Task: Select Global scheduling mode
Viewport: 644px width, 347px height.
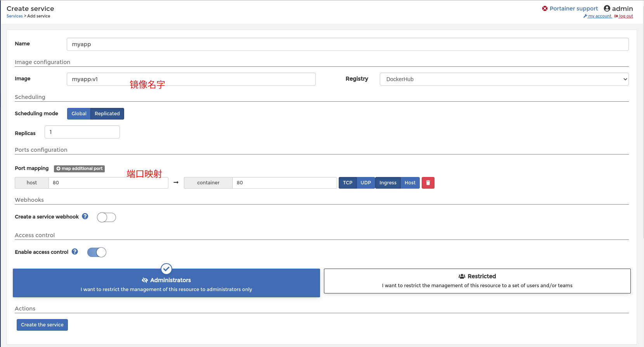Action: click(79, 114)
